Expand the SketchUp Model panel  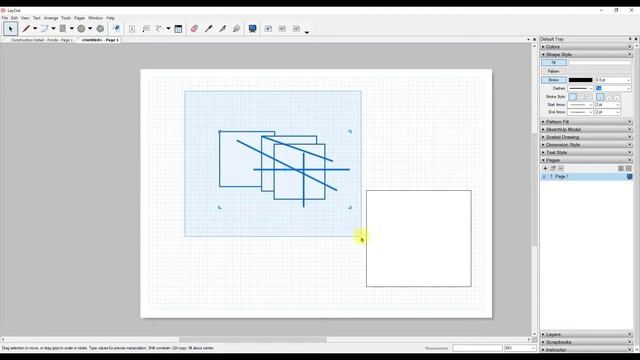tap(586, 129)
